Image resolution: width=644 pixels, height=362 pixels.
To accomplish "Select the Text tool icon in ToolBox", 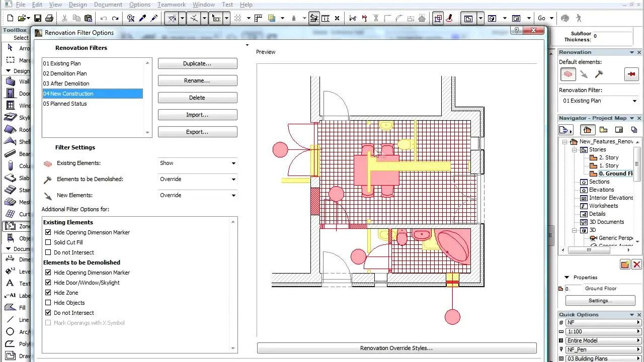I will (x=10, y=283).
